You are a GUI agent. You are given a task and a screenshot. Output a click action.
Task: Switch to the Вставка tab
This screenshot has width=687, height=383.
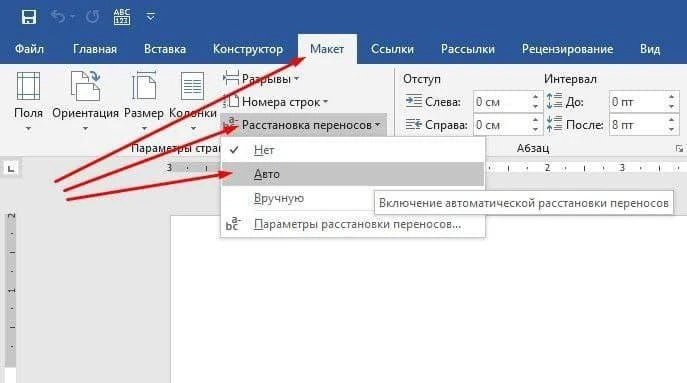(165, 49)
